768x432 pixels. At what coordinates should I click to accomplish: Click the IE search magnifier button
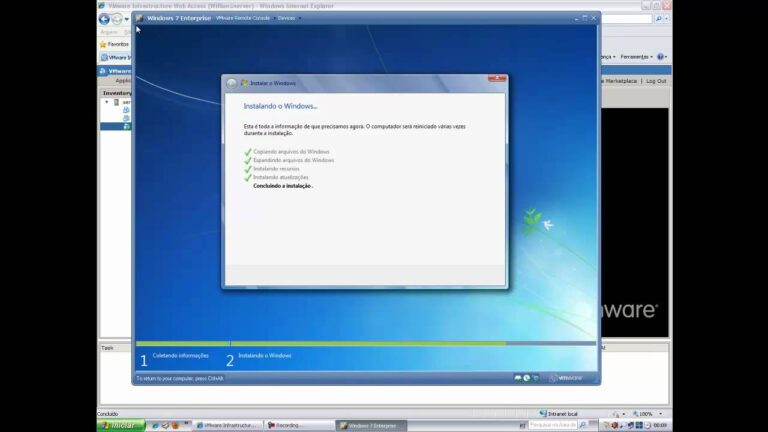658,19
